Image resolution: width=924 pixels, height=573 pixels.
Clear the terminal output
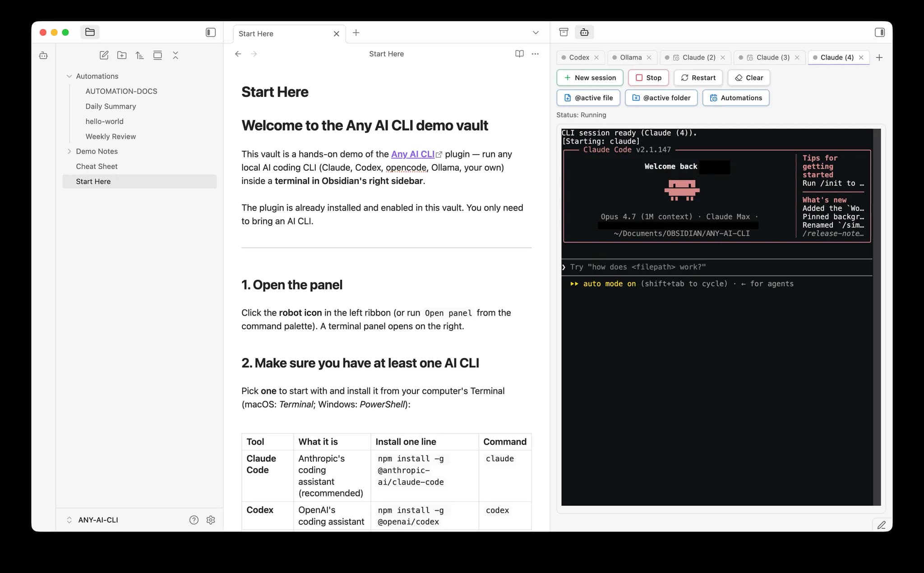(748, 78)
